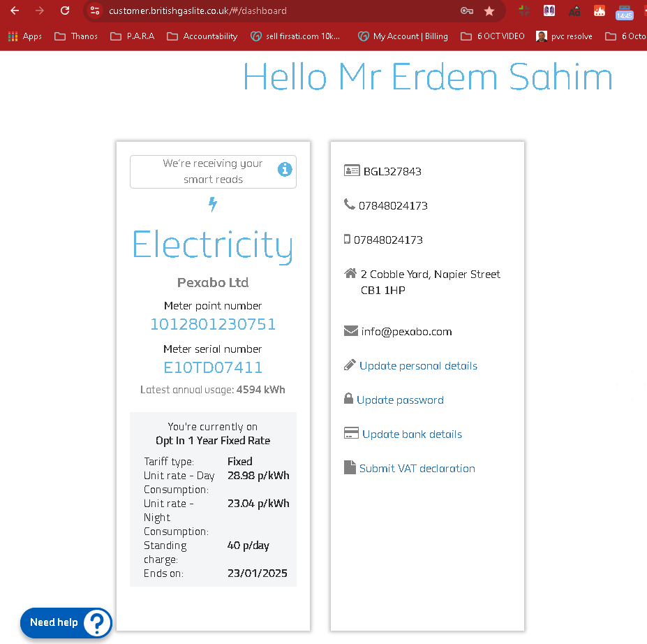This screenshot has height=644, width=647.
Task: Click the tariff end date 23/01/2025
Action: point(258,573)
